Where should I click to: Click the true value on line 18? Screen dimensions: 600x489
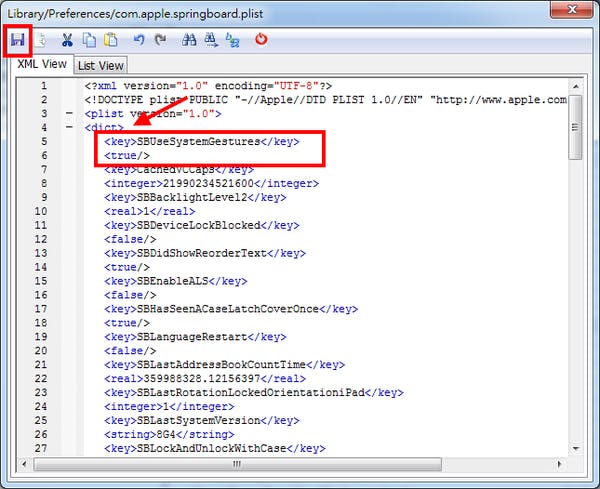(127, 323)
